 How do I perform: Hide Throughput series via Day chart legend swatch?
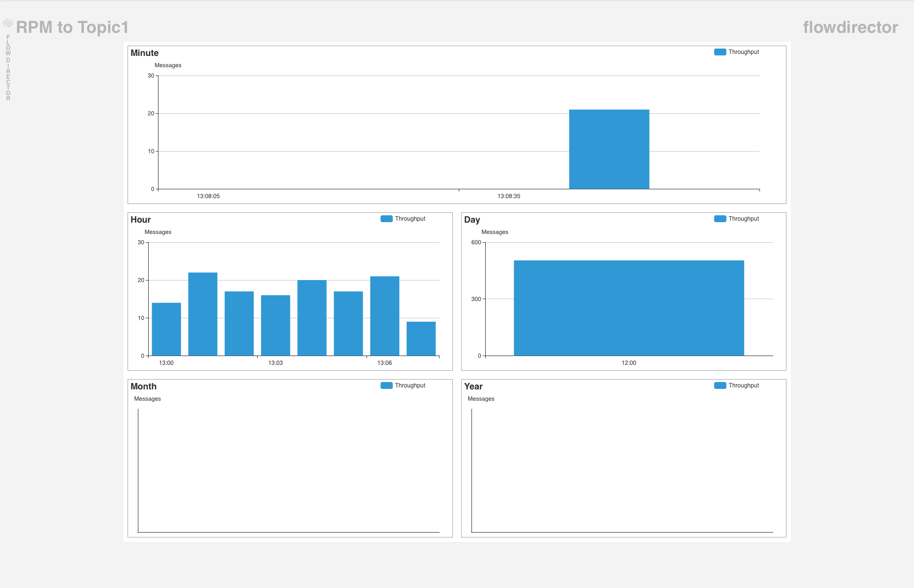720,219
